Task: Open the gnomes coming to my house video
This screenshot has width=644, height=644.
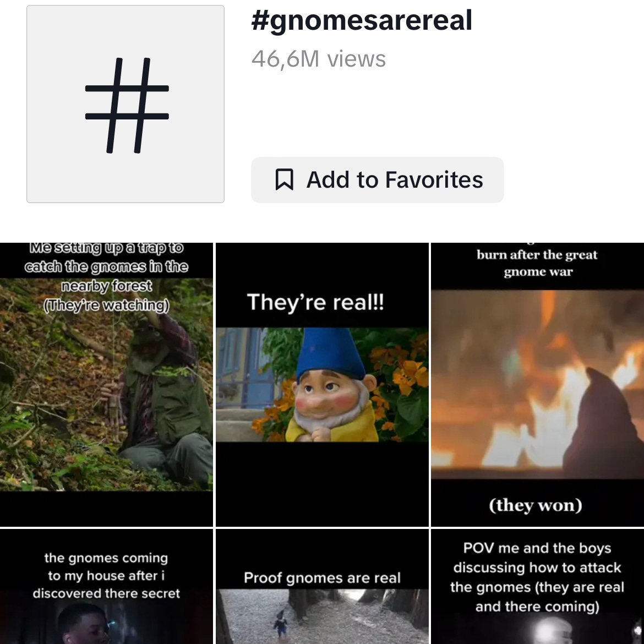Action: tap(106, 587)
